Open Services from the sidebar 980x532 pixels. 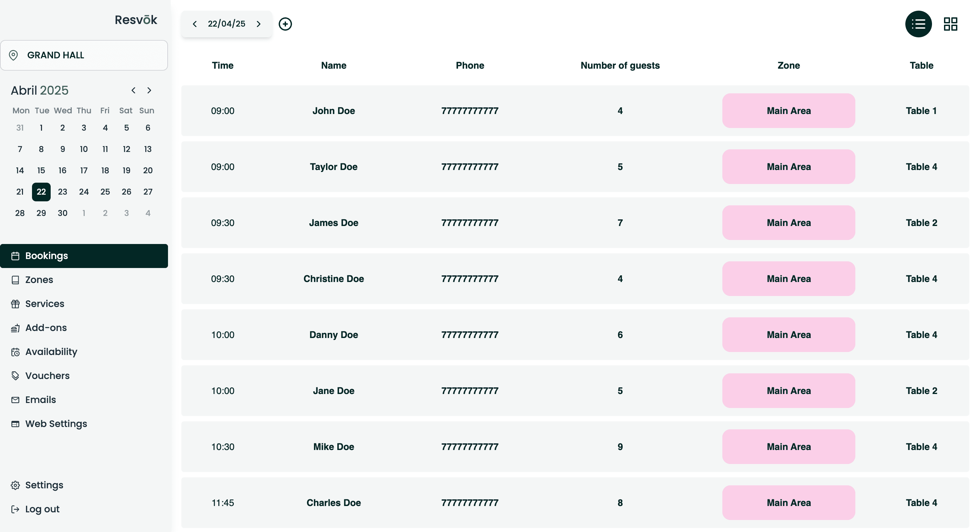(45, 304)
